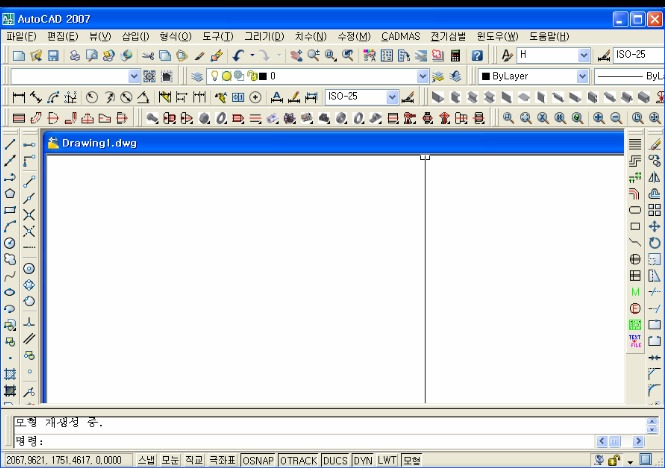This screenshot has height=468, width=665.
Task: Click the Zoom In plus magnifier icon
Action: [598, 118]
